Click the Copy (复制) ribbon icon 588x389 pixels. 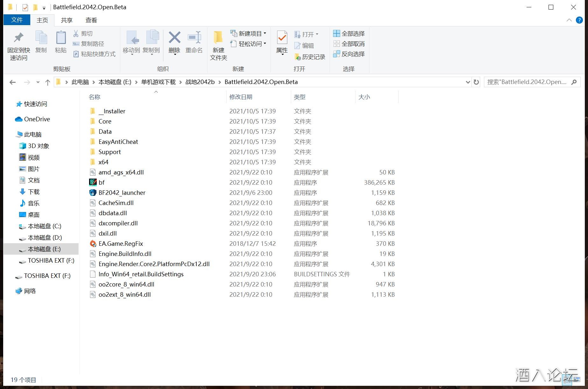click(41, 42)
